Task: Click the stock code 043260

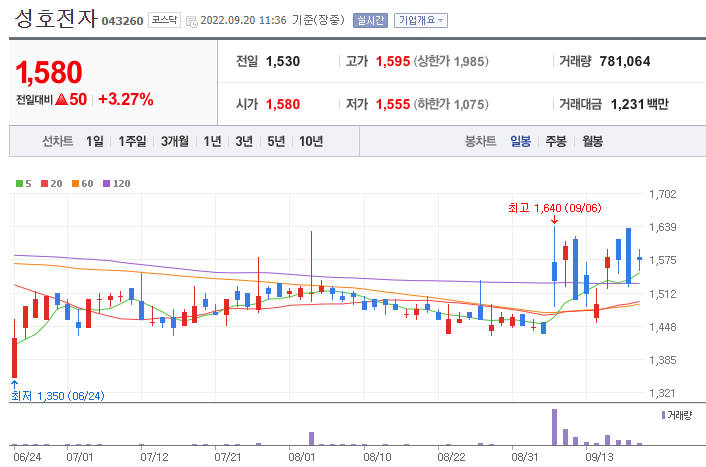Action: pos(122,21)
